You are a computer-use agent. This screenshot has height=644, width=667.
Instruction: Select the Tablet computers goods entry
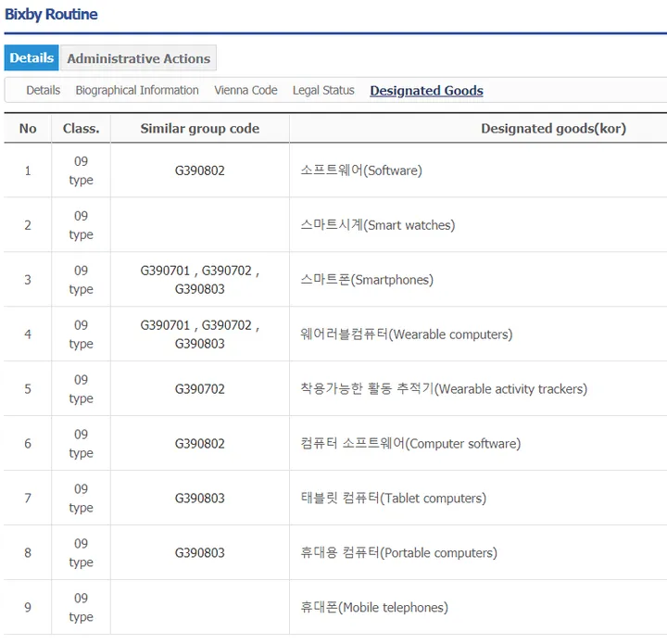click(x=393, y=499)
